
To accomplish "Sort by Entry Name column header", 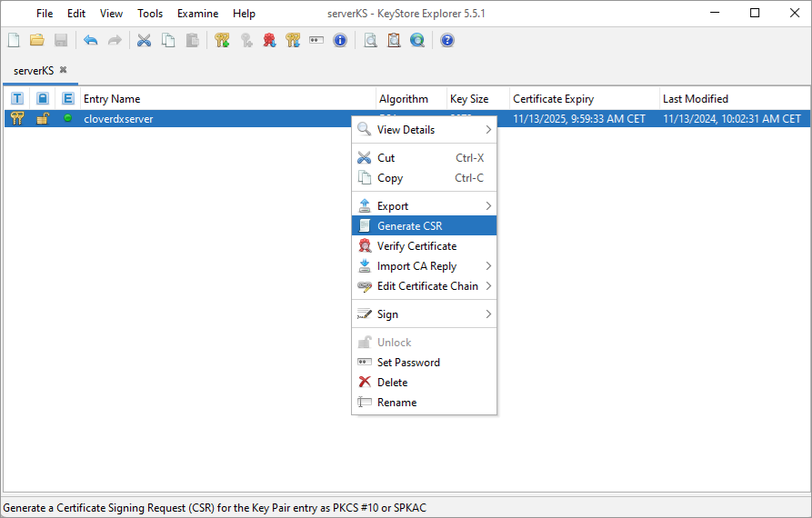I will (227, 99).
